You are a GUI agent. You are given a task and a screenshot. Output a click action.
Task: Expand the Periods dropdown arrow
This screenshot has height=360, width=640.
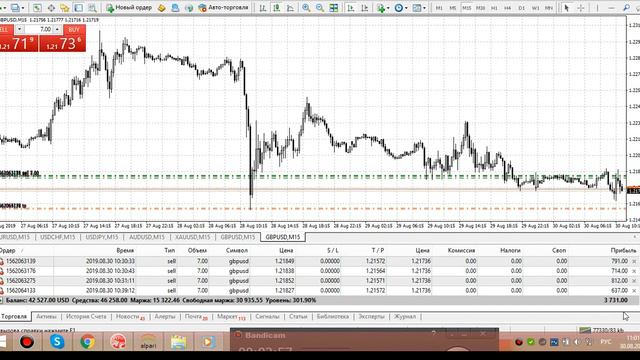[406, 8]
